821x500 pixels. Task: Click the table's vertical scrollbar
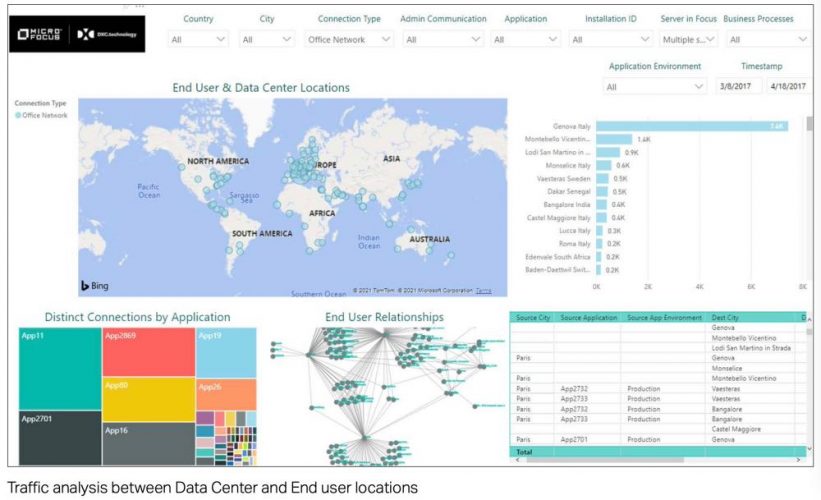(809, 331)
